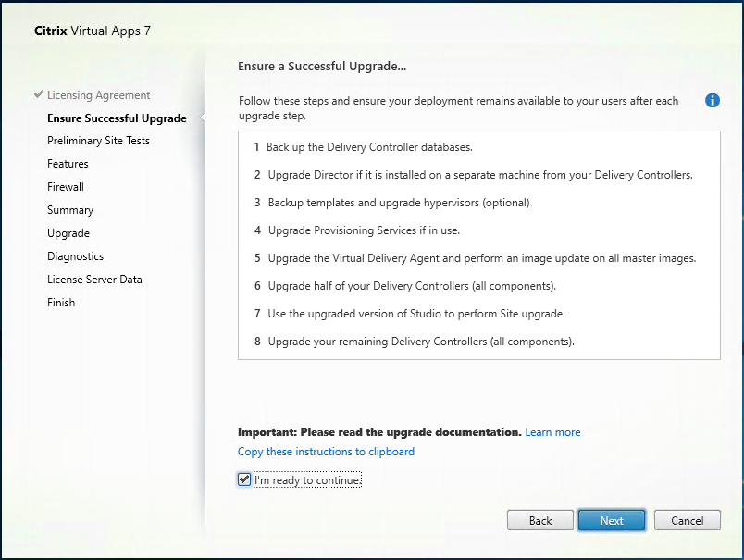The height and width of the screenshot is (560, 744).
Task: Select the Finish step in sidebar
Action: click(x=61, y=303)
